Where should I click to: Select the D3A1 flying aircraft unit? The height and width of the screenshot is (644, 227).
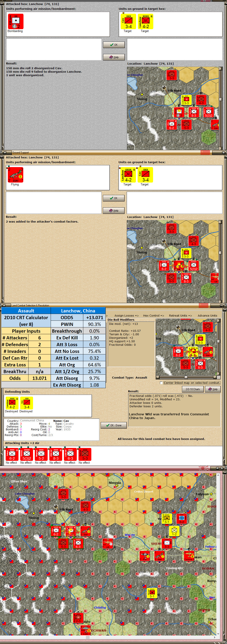pos(15,175)
